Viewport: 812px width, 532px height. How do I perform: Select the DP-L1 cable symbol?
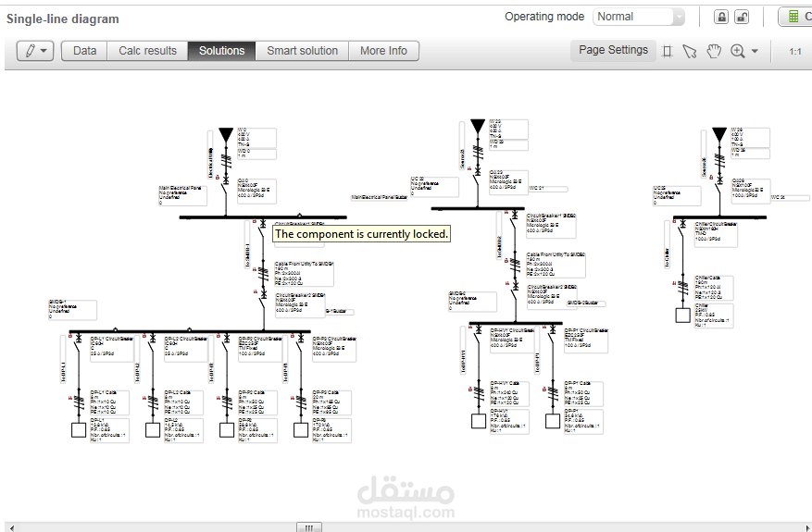coord(79,402)
